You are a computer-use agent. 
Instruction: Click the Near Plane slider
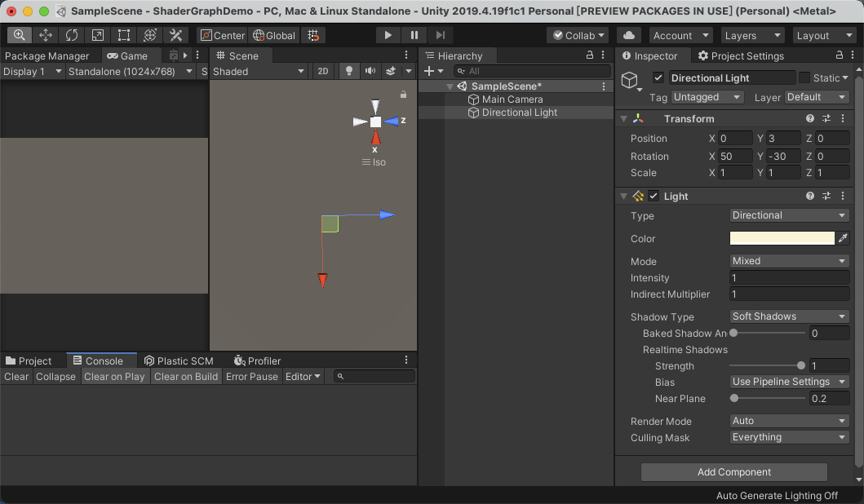click(x=767, y=398)
